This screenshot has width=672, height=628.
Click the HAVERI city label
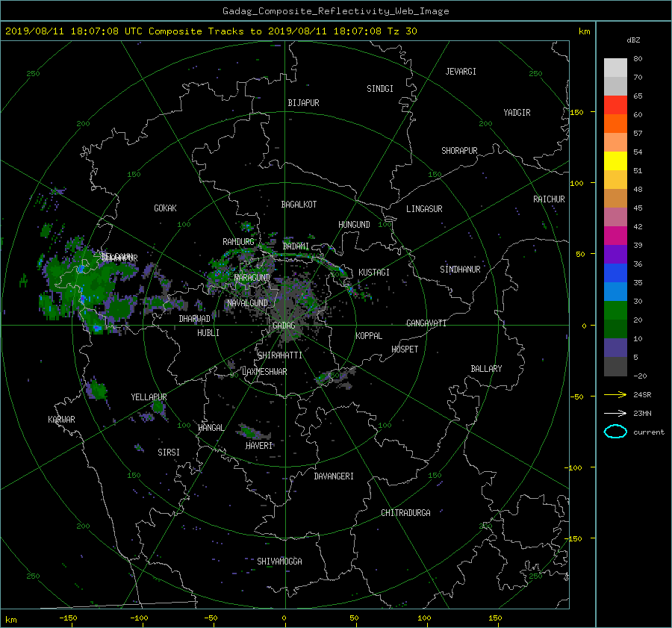click(x=259, y=446)
